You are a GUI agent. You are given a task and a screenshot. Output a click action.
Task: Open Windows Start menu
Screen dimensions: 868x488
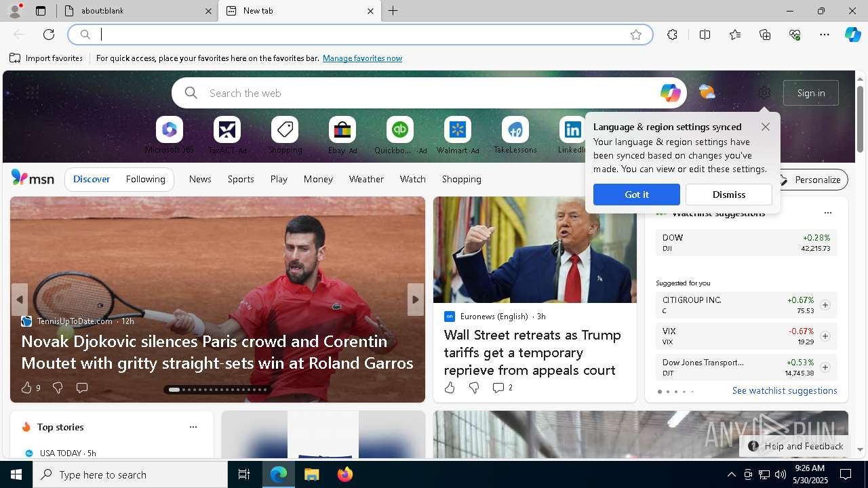16,474
